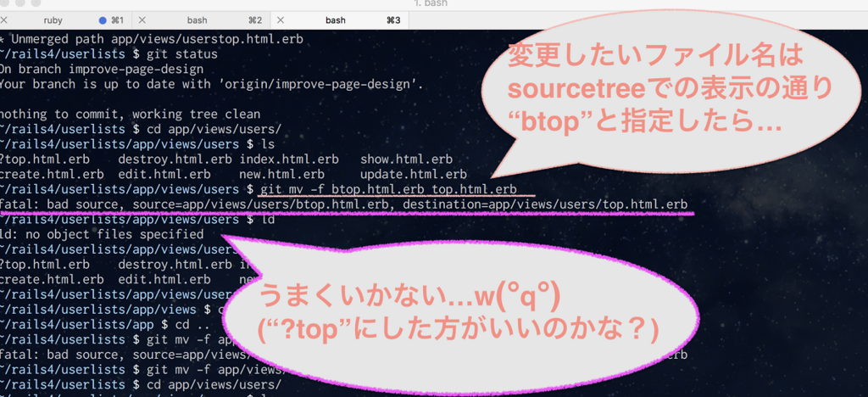This screenshot has height=397, width=868.
Task: Click the 'update.html.erb' file name
Action: coord(413,175)
